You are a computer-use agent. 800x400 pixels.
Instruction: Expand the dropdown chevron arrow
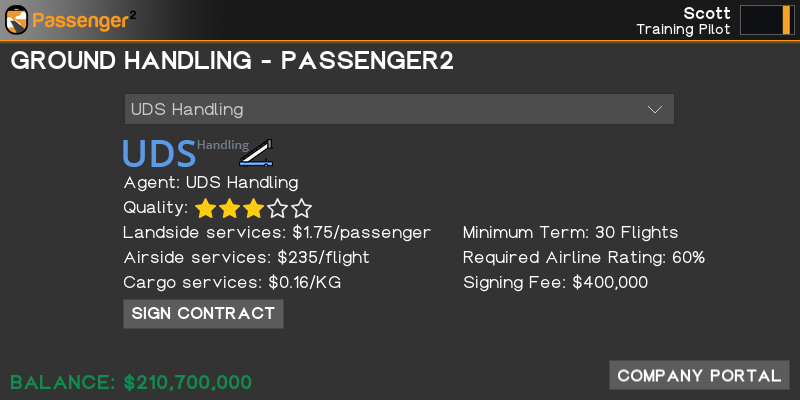pos(655,109)
